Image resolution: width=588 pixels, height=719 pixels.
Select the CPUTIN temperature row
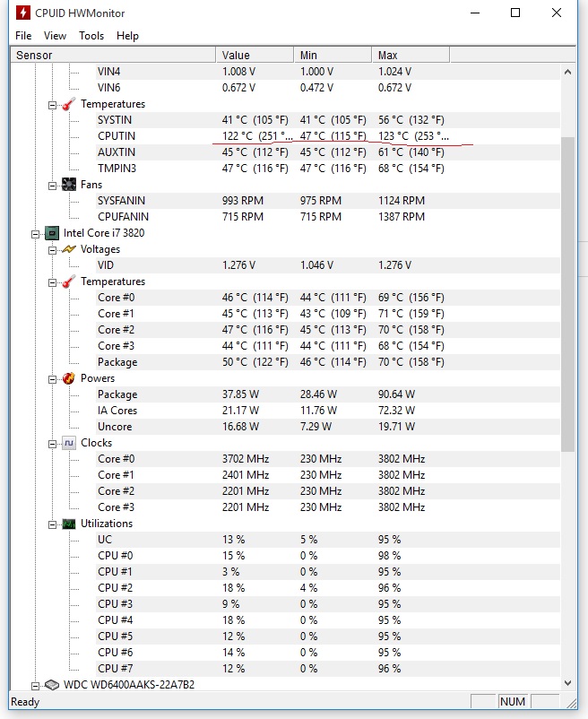click(117, 136)
